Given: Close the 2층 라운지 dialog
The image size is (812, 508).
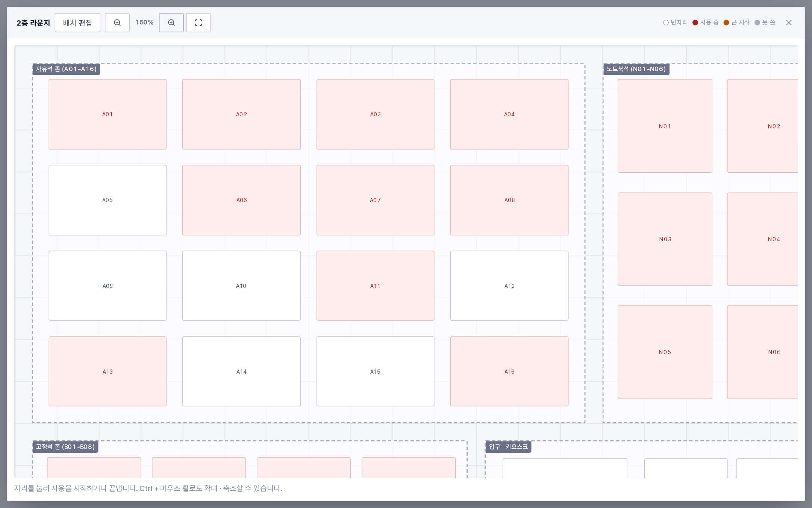Looking at the screenshot, I should click(x=789, y=23).
